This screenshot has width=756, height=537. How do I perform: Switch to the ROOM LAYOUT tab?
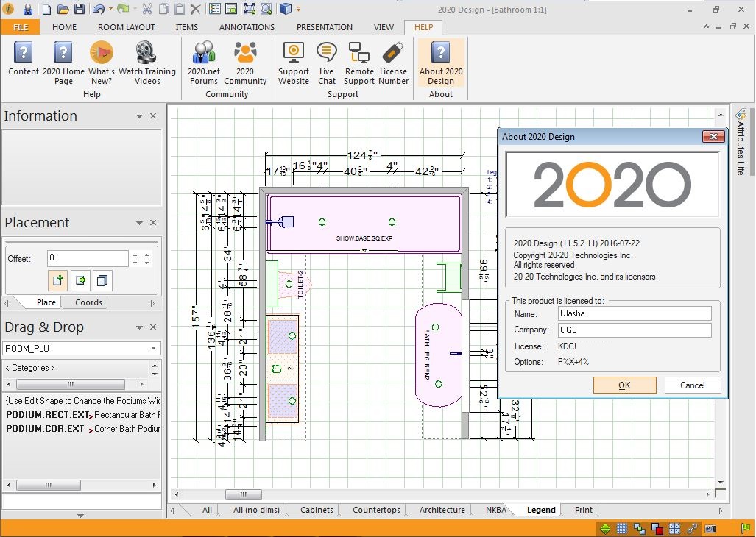pyautogui.click(x=127, y=27)
